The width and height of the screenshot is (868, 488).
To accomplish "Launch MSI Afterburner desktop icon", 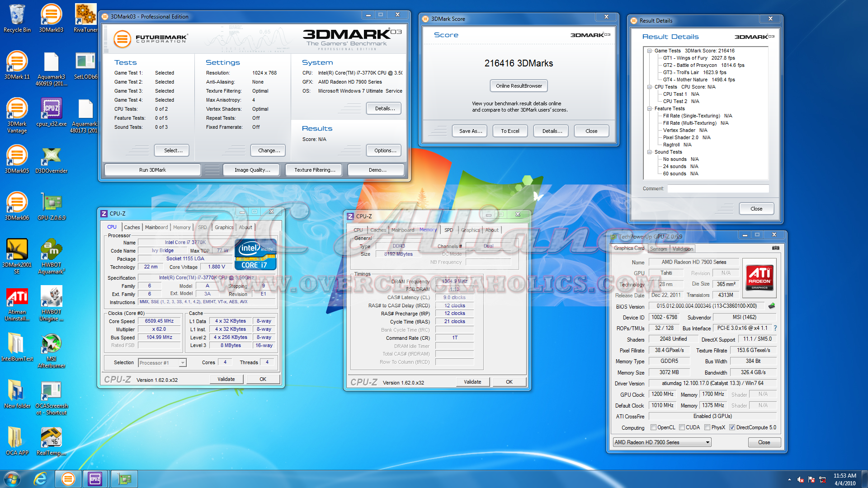I will [x=51, y=350].
